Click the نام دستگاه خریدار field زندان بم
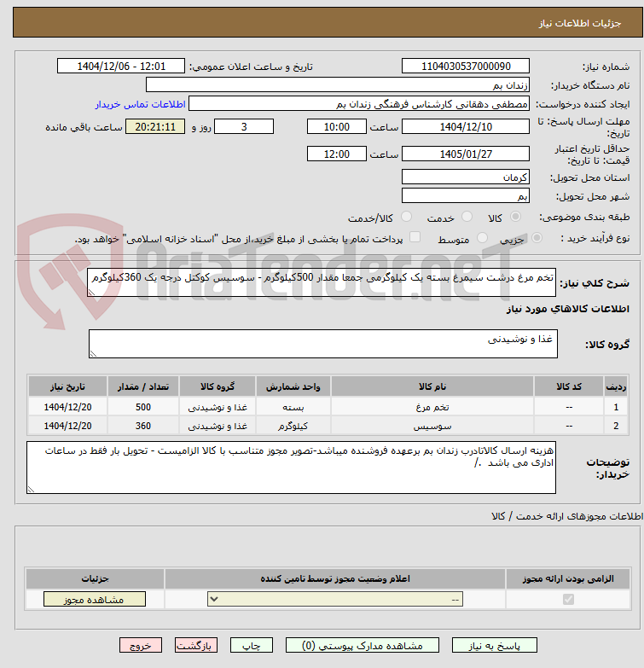 [x=338, y=84]
